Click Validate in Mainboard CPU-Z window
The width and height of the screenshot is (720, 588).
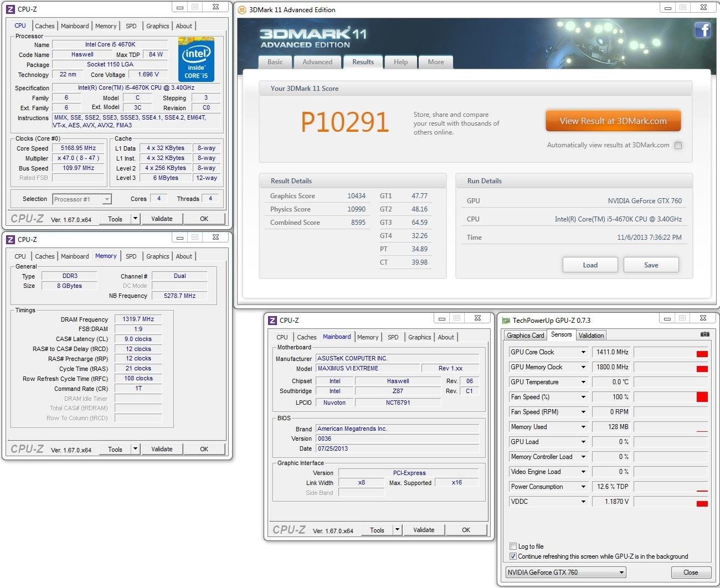(424, 530)
